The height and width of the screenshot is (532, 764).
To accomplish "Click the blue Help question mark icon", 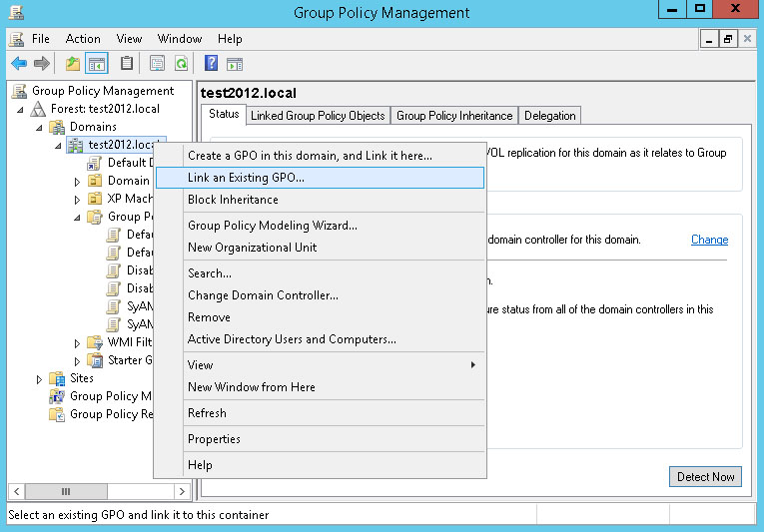I will coord(211,64).
